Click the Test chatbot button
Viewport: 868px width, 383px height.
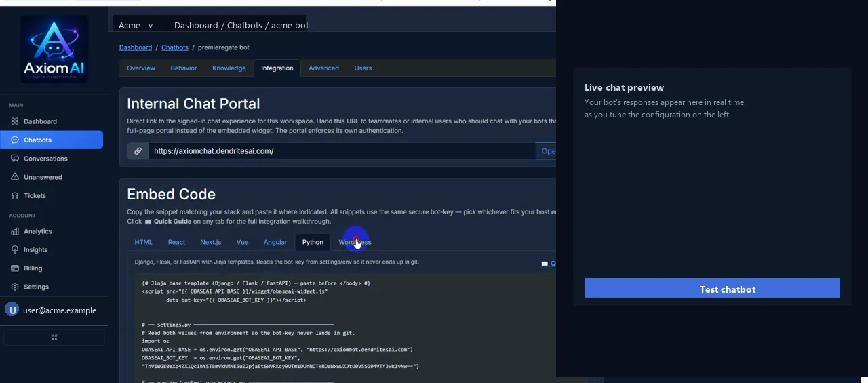712,288
